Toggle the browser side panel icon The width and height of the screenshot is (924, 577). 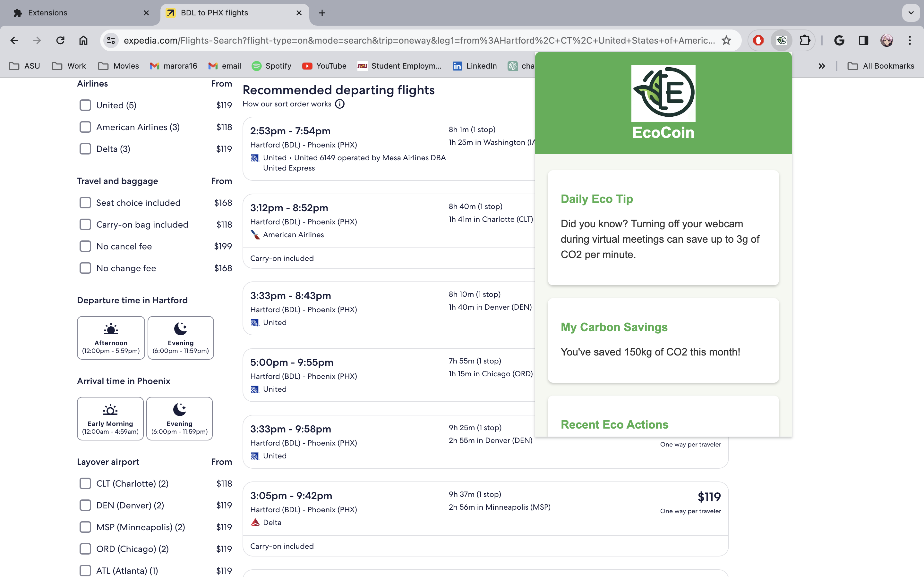point(863,40)
